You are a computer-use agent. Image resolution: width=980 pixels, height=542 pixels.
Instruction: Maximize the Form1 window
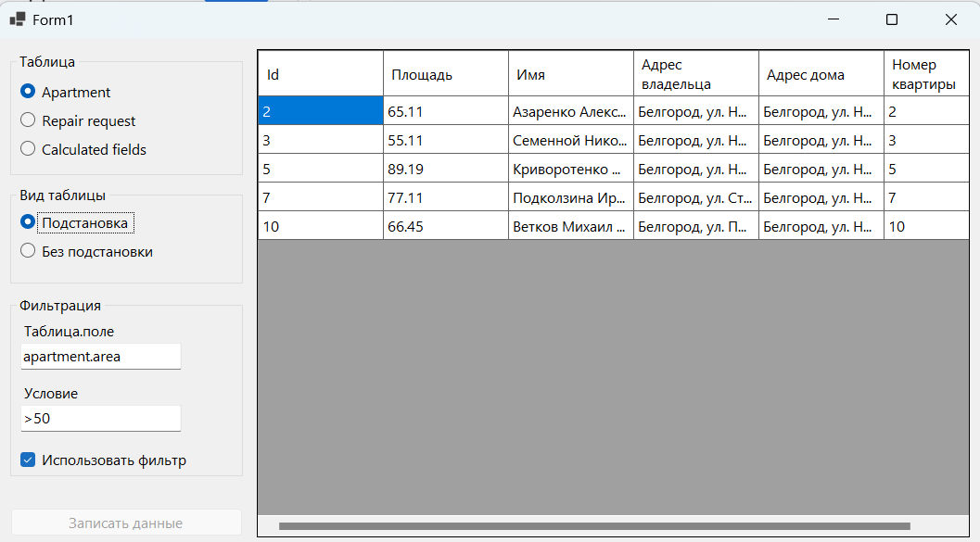click(x=892, y=19)
